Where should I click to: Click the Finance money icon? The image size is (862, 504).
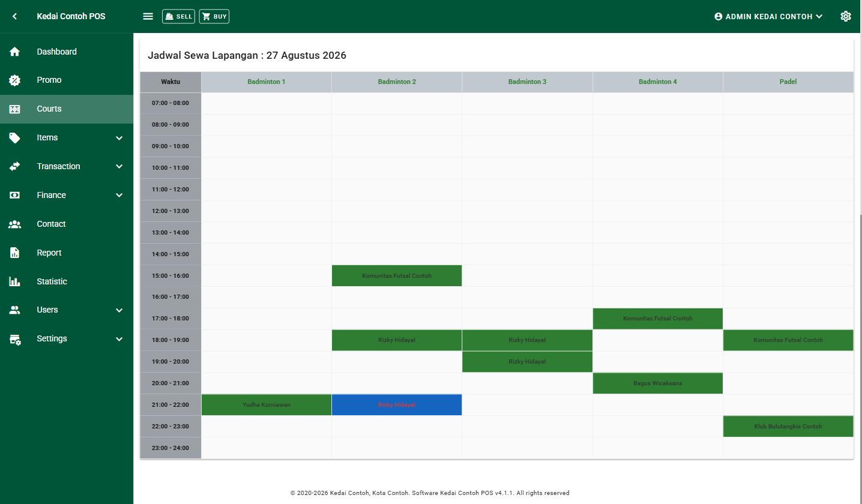pos(15,195)
